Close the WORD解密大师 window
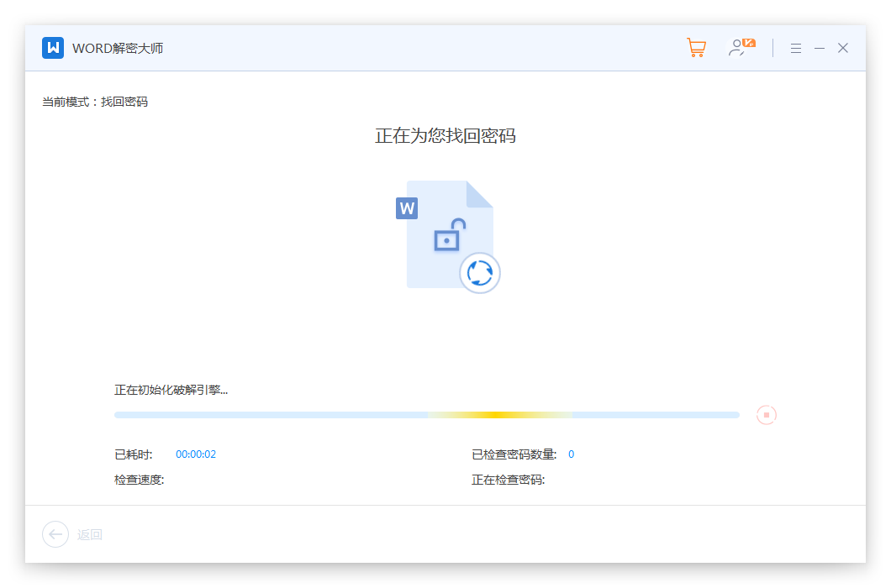 [843, 48]
